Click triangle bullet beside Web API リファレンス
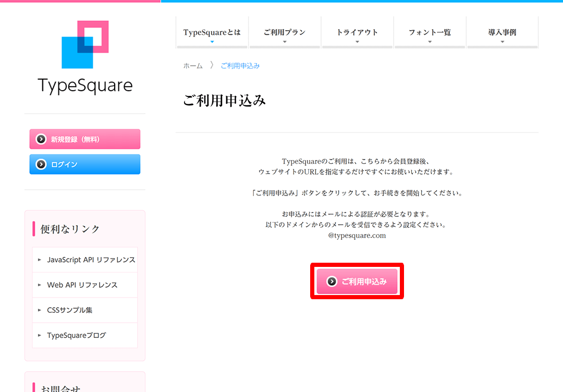 click(40, 285)
